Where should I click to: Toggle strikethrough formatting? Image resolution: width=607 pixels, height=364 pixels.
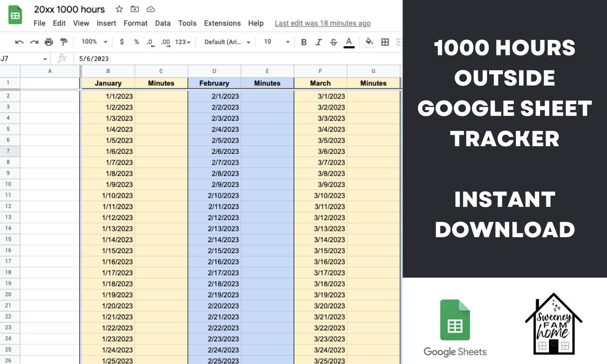point(333,42)
